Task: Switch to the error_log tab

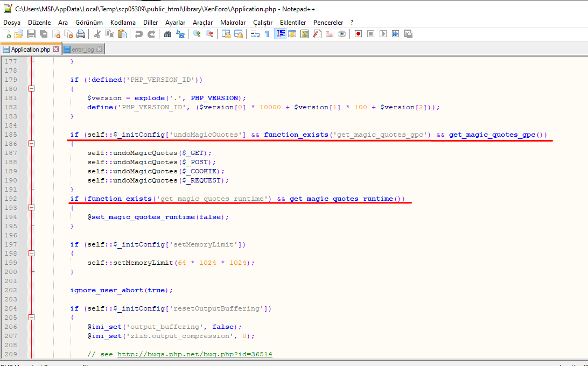Action: pos(82,50)
